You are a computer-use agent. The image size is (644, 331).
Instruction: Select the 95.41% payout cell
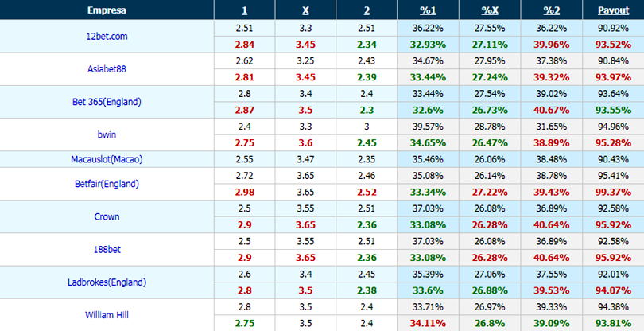coord(613,176)
